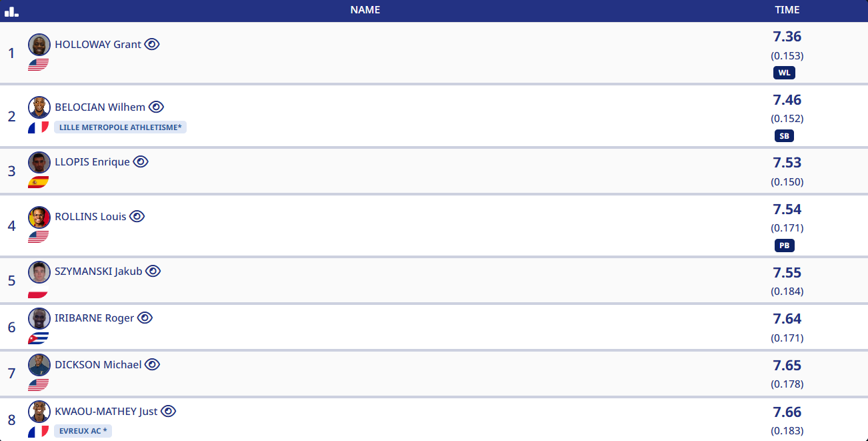Click the PB badge under 7.54
Screen dimensions: 868x441
(784, 246)
